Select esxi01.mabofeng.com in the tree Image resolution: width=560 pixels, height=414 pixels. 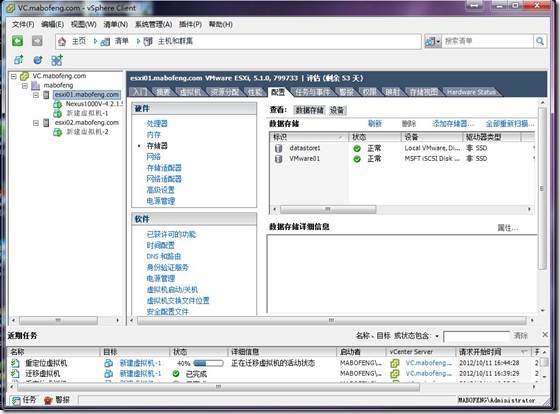pos(87,95)
